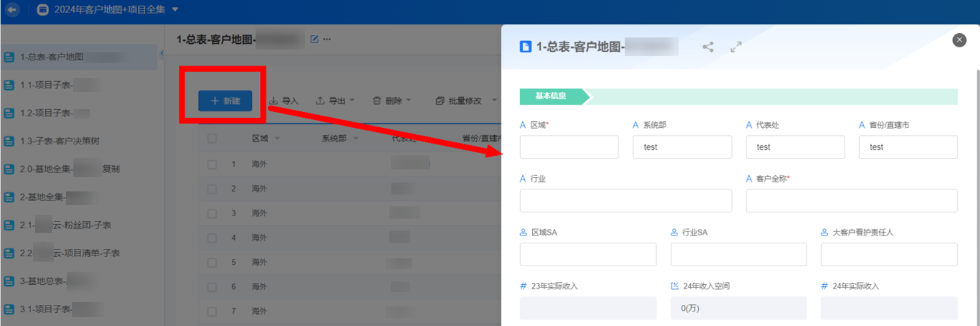Open the 3.1-项目子表 sidebar item
Screen dimensions: 980x326
click(79, 309)
